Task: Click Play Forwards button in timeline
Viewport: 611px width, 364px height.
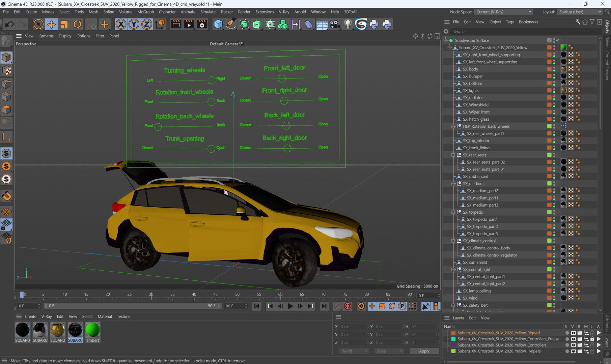Action: tap(290, 306)
